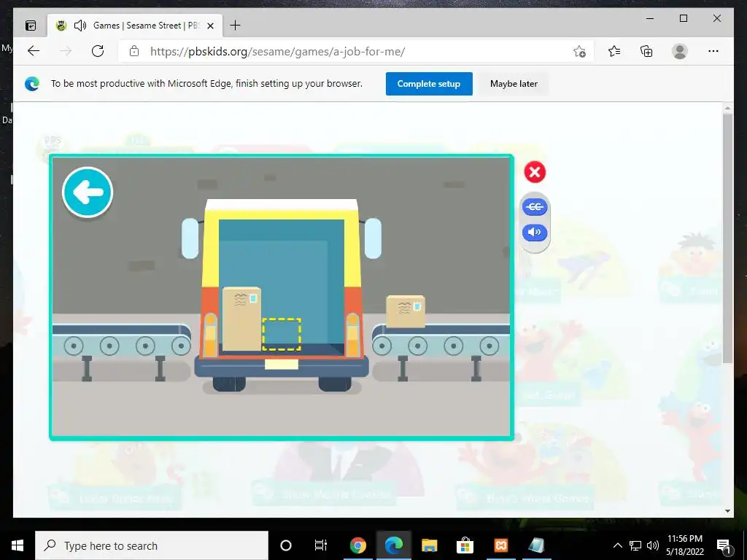Open tab actions menu icon
The image size is (747, 560).
point(31,26)
